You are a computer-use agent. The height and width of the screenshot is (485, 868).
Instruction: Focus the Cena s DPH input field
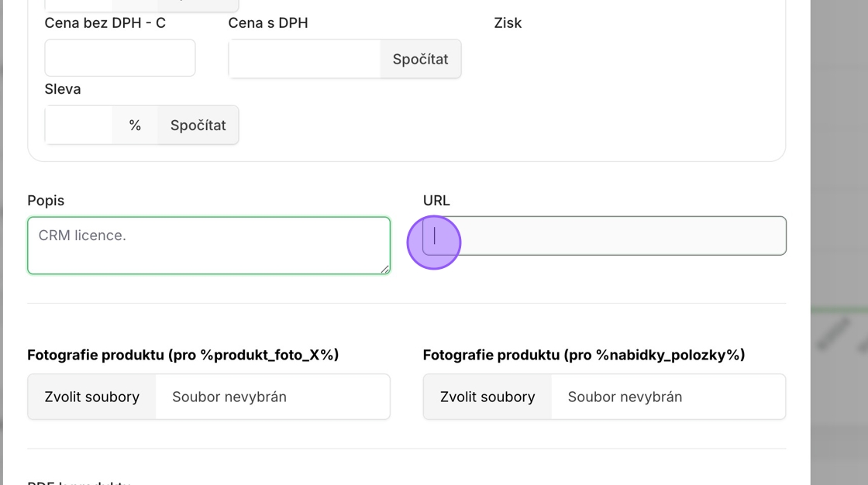tap(304, 59)
